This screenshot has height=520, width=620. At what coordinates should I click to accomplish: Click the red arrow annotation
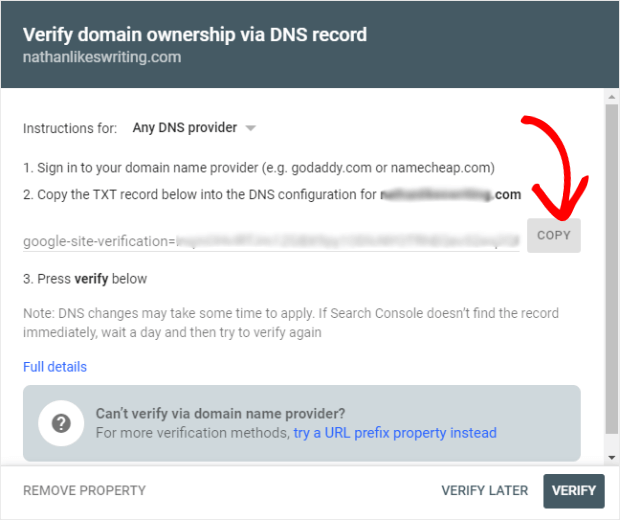pyautogui.click(x=558, y=168)
